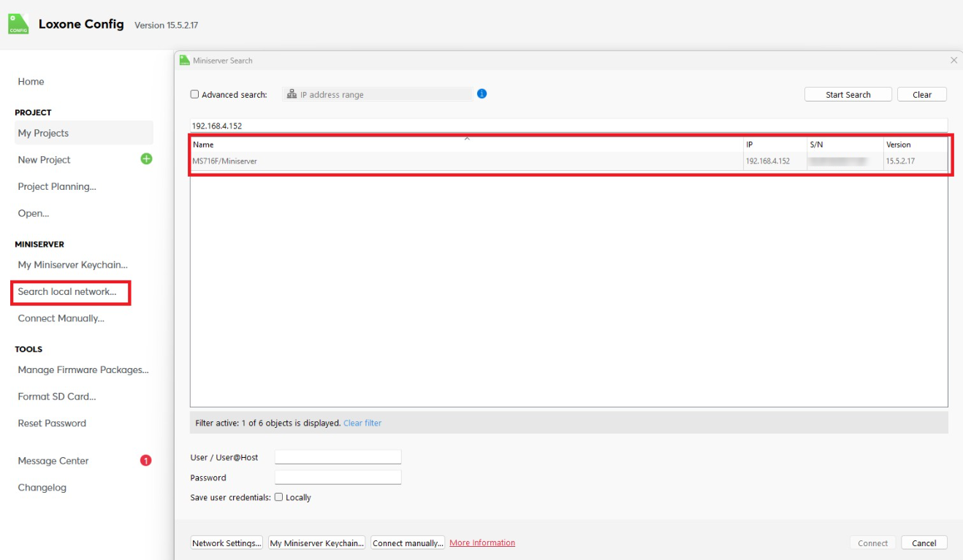Tick Save user credentials Locally checkbox

point(278,497)
